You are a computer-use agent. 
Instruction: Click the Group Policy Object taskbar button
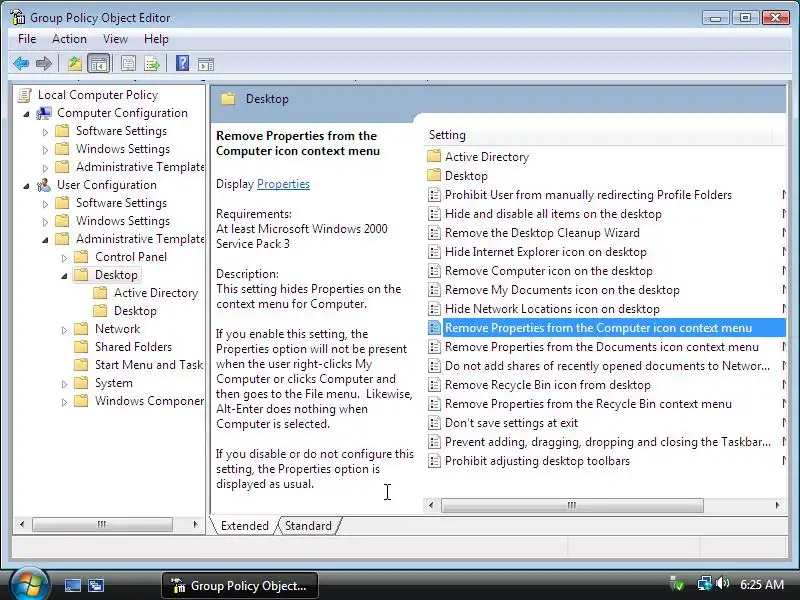click(x=240, y=585)
